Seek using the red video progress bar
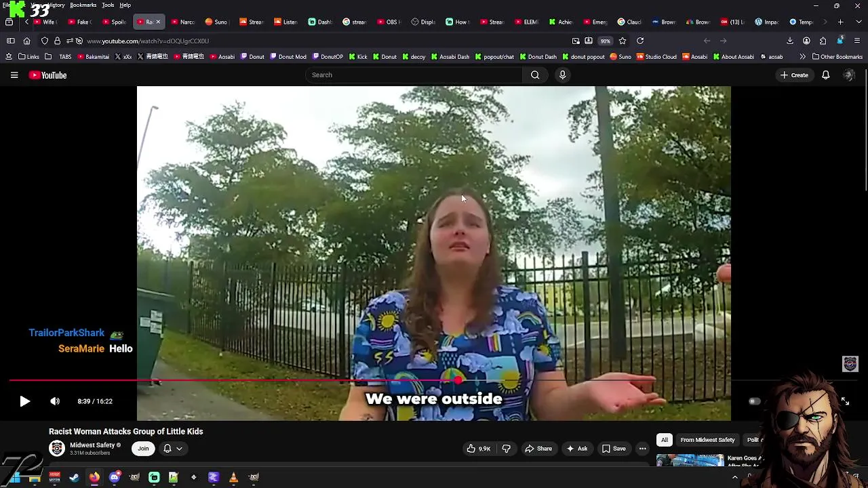The height and width of the screenshot is (488, 868). coord(434,381)
